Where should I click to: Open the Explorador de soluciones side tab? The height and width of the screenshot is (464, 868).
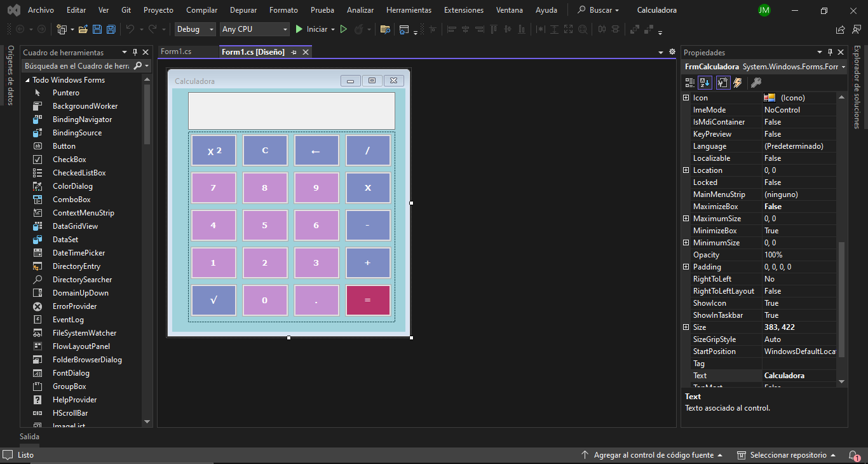point(857,87)
